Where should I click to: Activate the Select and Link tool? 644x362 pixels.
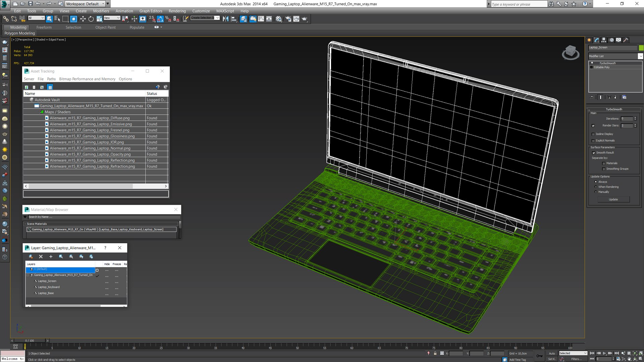click(x=6, y=19)
